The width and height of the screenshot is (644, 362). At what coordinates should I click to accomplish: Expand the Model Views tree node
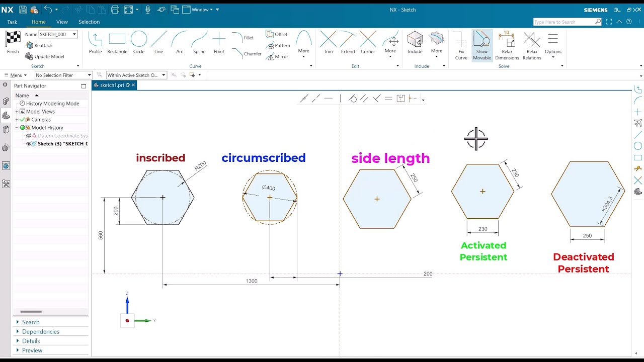17,112
